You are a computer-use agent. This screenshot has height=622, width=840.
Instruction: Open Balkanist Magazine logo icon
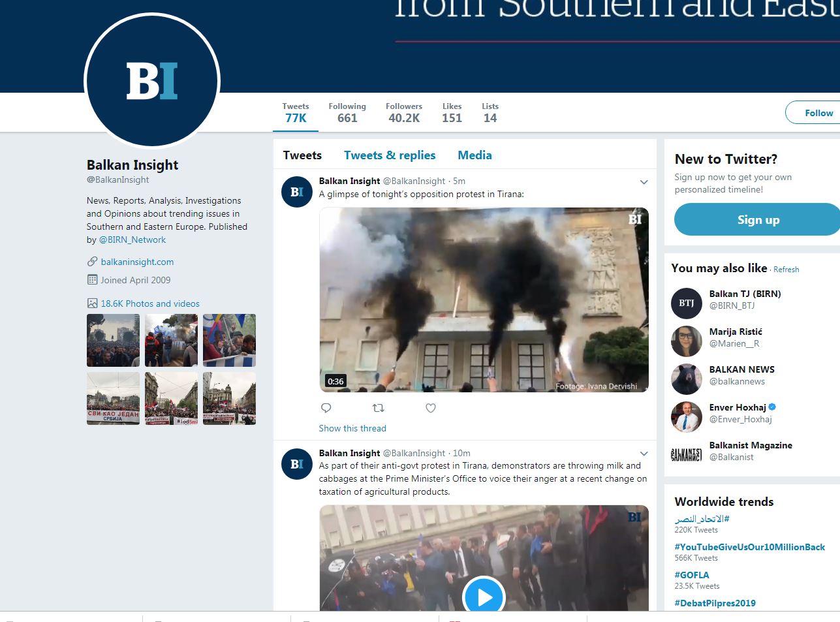tap(687, 454)
